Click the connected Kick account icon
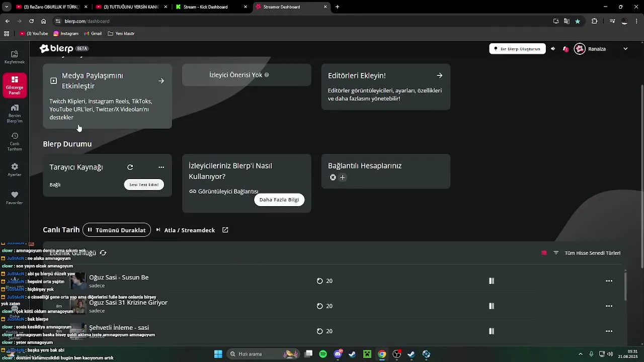 [333, 177]
